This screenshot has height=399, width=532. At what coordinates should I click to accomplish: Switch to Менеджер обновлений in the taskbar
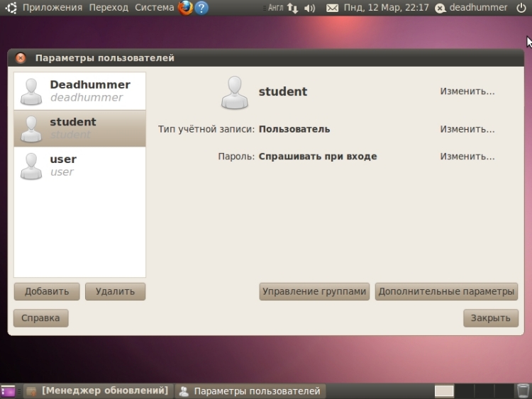coord(98,390)
